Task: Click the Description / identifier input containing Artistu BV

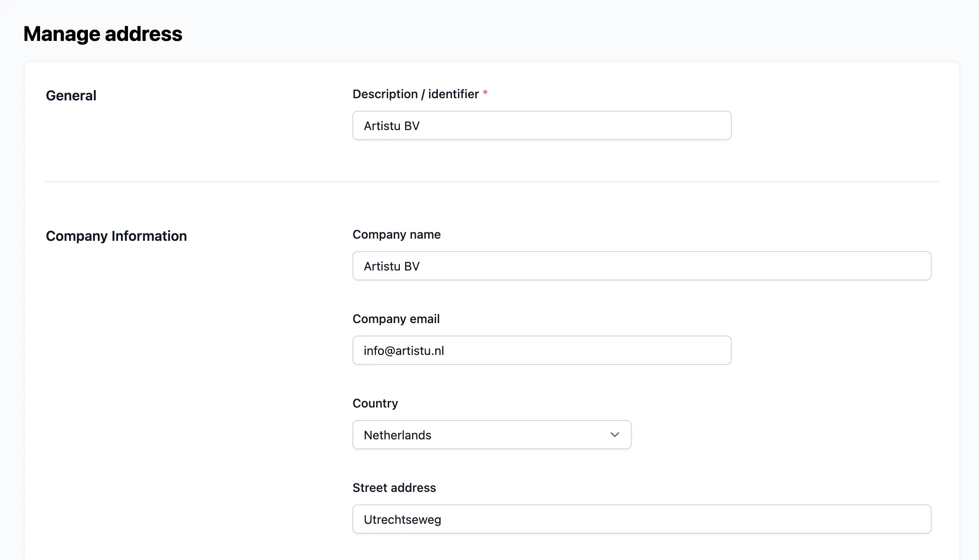Action: point(541,125)
